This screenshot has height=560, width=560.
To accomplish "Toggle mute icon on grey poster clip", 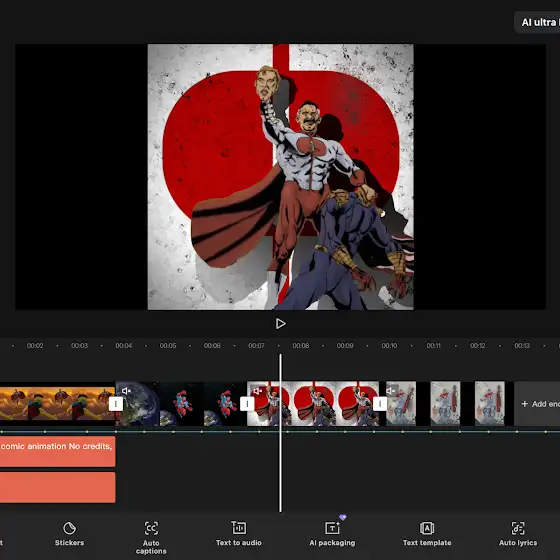I will click(x=391, y=391).
